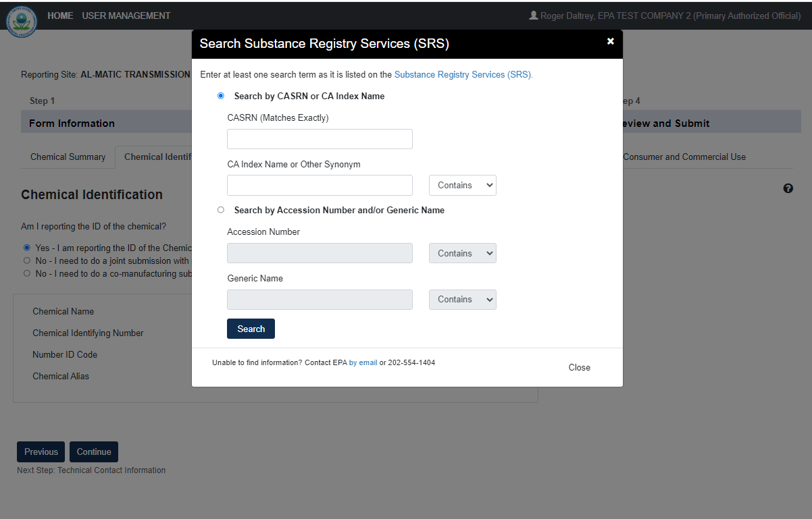Screen dimensions: 812x519
Task: Select No - joint submission radio option
Action: point(27,261)
